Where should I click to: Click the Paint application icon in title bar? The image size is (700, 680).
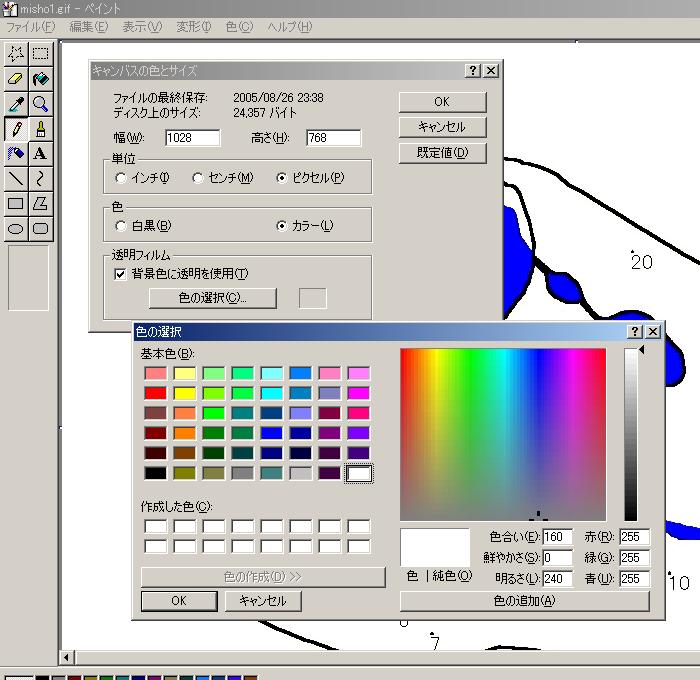pos(9,8)
